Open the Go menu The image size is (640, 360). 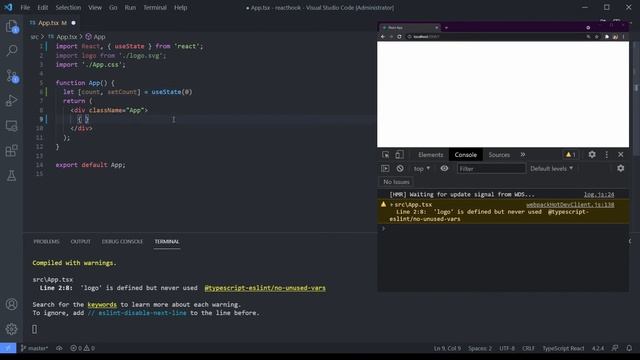point(113,7)
